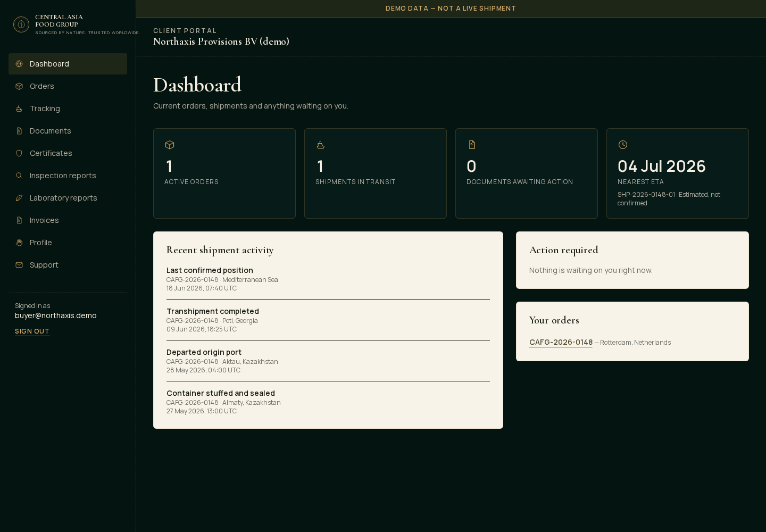Click the clock icon on Nearest ETA card
The height and width of the screenshot is (532, 766).
tap(623, 145)
